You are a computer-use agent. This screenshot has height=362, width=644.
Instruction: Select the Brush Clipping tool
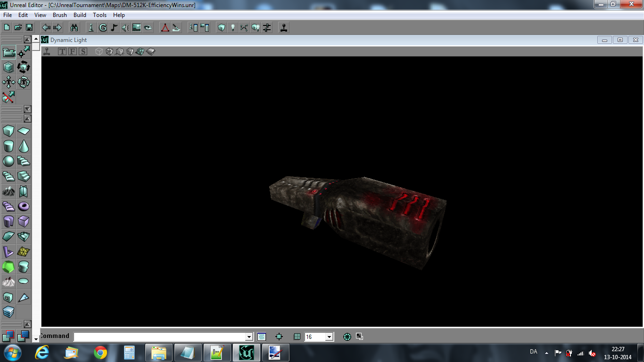click(8, 98)
